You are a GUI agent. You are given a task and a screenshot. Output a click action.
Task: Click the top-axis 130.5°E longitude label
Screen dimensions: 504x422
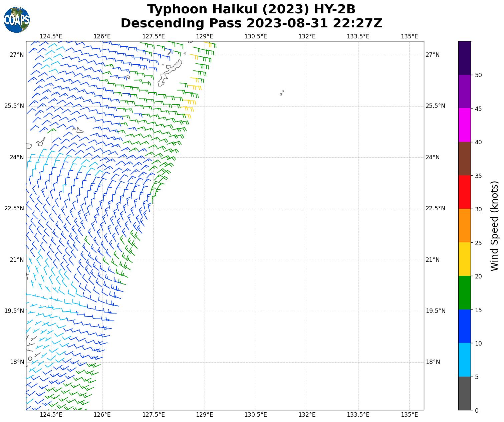click(x=256, y=36)
